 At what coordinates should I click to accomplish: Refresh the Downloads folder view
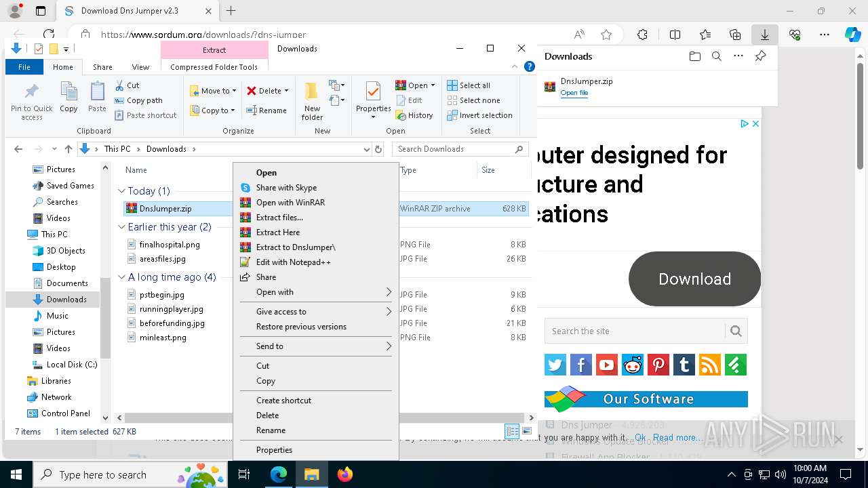378,149
